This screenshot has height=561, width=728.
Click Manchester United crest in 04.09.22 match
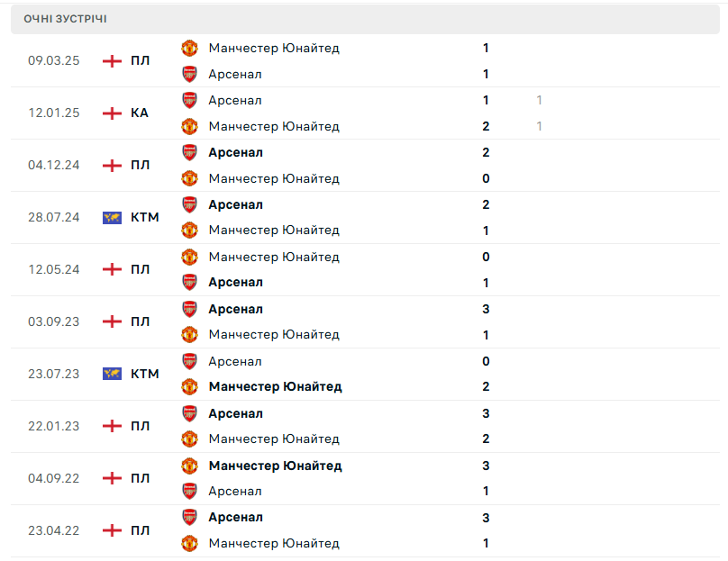click(x=189, y=466)
